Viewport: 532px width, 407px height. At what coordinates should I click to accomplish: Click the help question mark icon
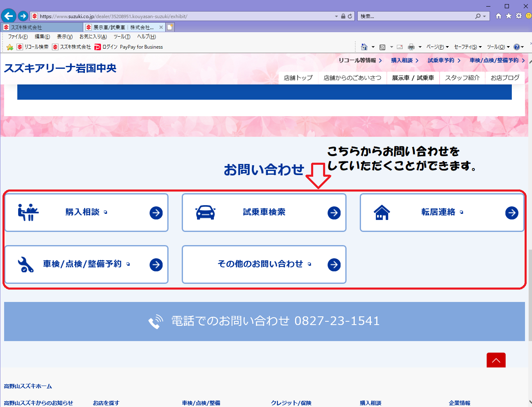pos(517,47)
